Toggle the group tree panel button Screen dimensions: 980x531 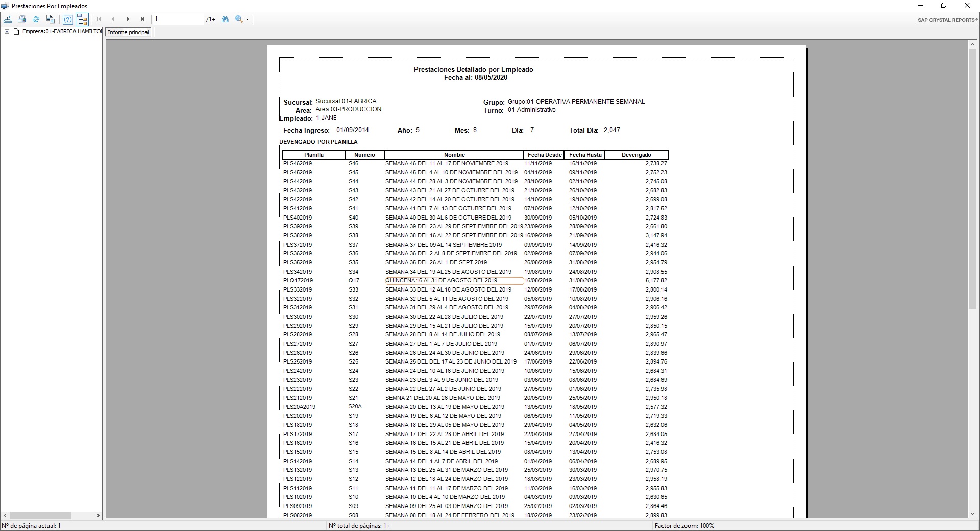tap(82, 19)
